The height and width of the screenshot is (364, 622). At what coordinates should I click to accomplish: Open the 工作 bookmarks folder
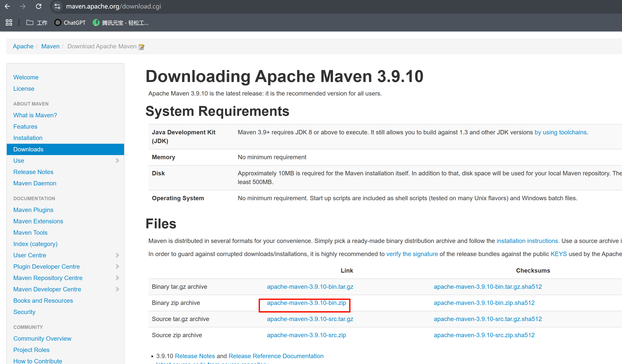pos(37,23)
